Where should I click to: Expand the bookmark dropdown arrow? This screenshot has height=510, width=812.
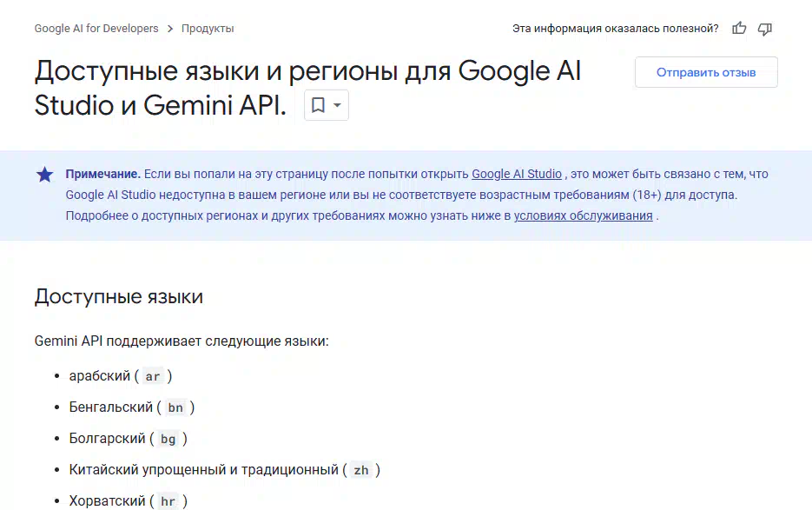pyautogui.click(x=337, y=105)
